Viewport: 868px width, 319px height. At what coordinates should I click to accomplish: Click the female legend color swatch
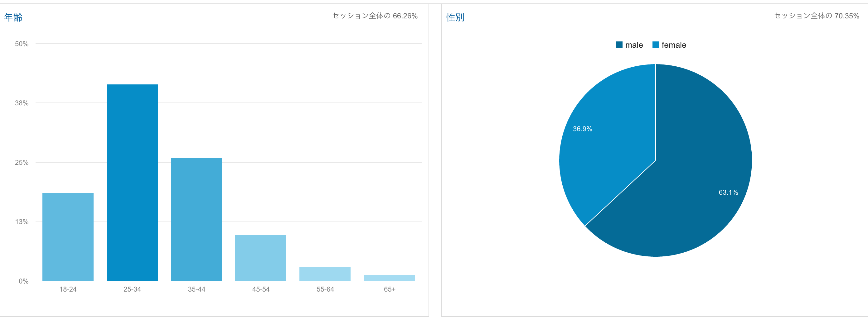pyautogui.click(x=655, y=45)
